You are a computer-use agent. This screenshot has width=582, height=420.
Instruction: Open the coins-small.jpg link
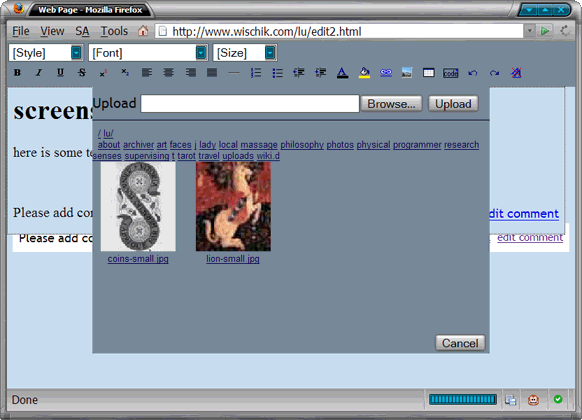point(138,259)
